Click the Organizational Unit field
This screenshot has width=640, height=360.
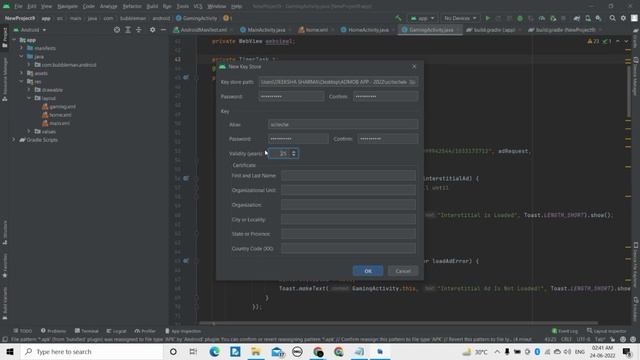coord(348,190)
